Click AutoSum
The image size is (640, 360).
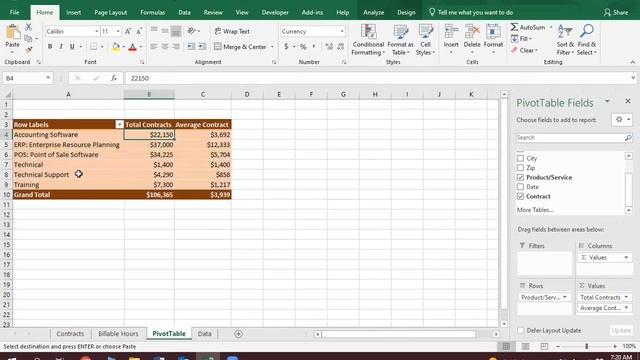[x=528, y=27]
